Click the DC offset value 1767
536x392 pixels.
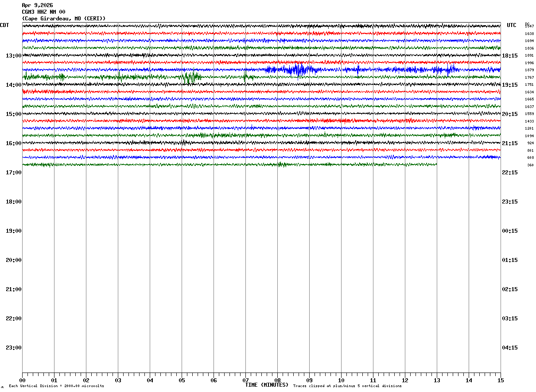pyautogui.click(x=529, y=77)
